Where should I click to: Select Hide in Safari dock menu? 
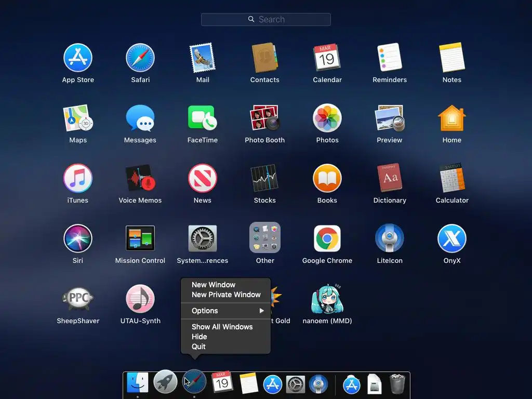click(225, 337)
